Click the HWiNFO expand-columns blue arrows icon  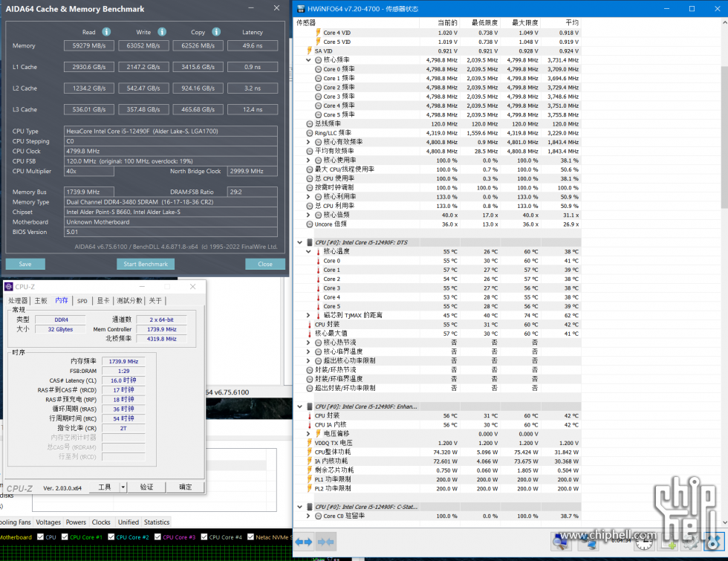click(x=304, y=542)
